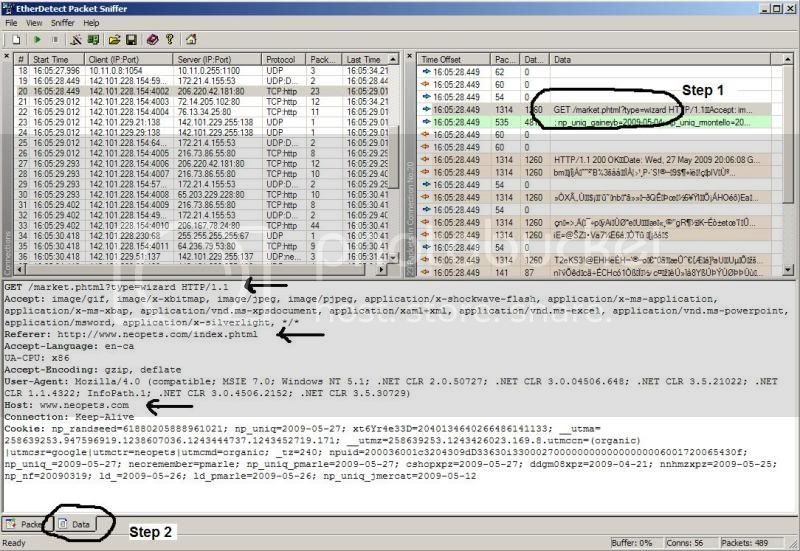Start capturing with green play icon

tap(37, 40)
